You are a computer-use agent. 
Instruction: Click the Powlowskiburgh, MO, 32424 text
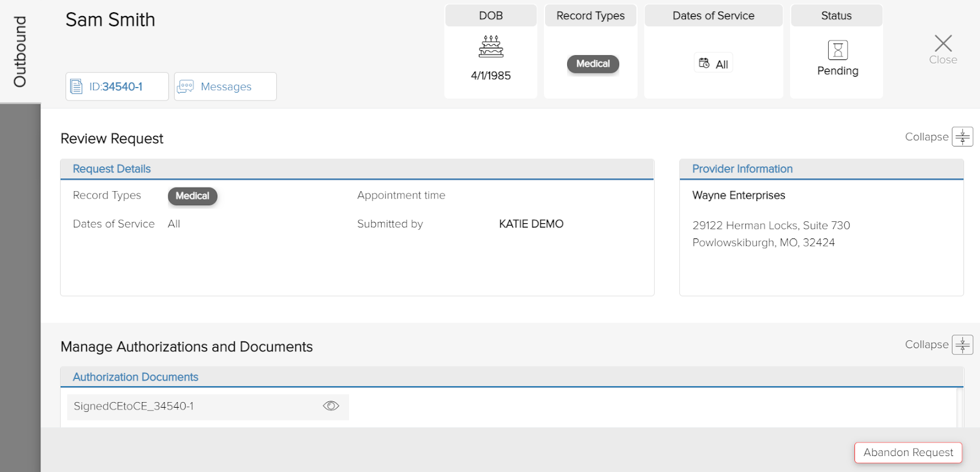coord(764,242)
